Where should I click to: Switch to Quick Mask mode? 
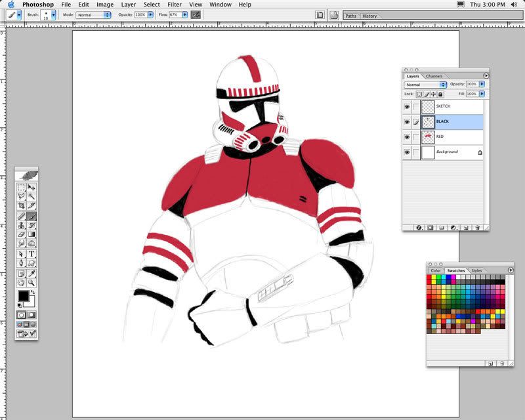click(x=31, y=315)
